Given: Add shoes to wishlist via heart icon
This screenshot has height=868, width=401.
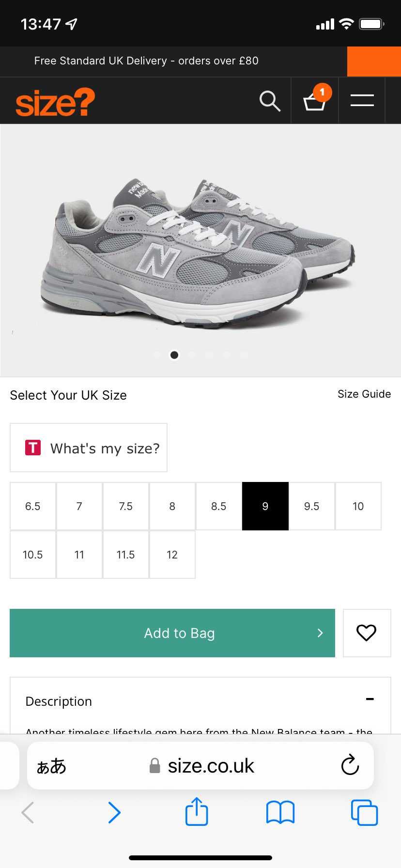Looking at the screenshot, I should (x=367, y=633).
